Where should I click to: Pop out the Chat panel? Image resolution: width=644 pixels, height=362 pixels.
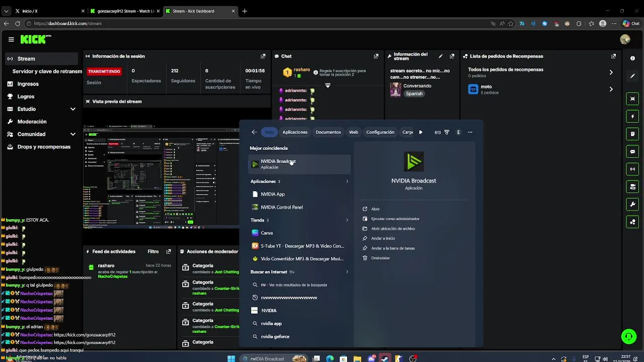click(x=376, y=56)
